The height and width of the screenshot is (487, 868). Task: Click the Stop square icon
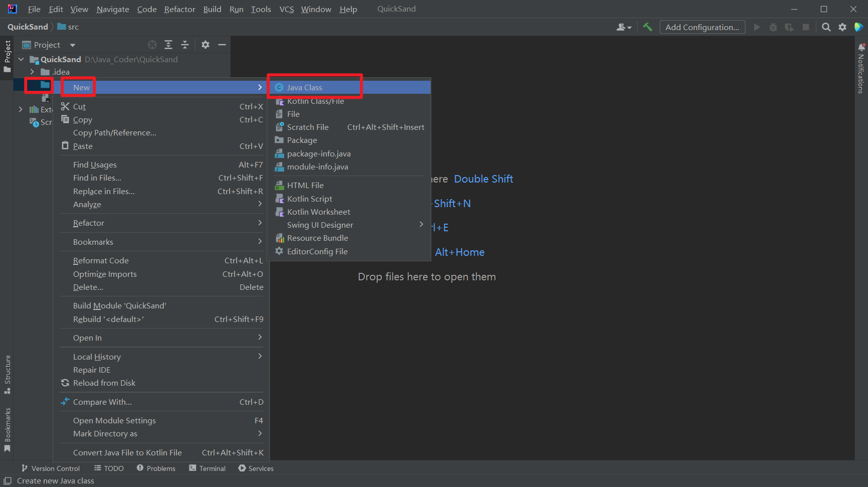click(x=806, y=27)
